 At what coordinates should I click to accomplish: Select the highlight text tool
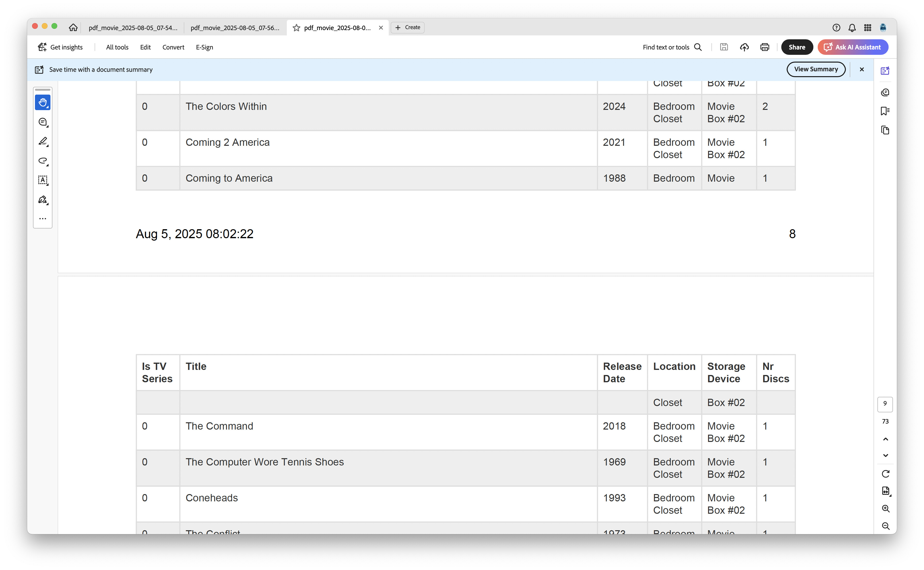pyautogui.click(x=43, y=141)
